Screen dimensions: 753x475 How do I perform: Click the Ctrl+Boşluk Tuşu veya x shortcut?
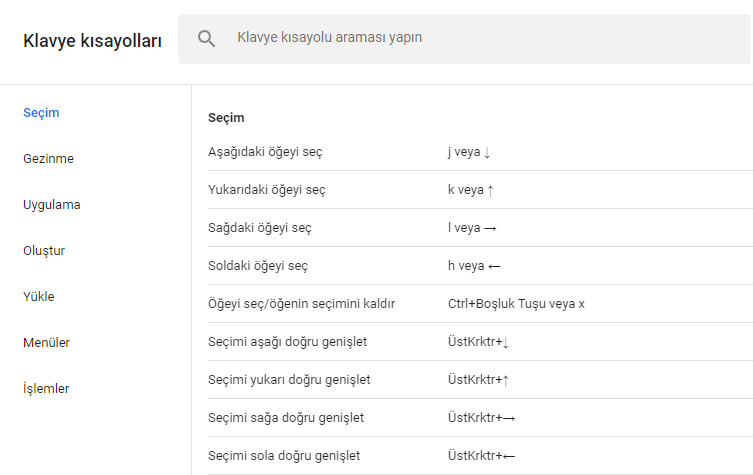(x=516, y=304)
